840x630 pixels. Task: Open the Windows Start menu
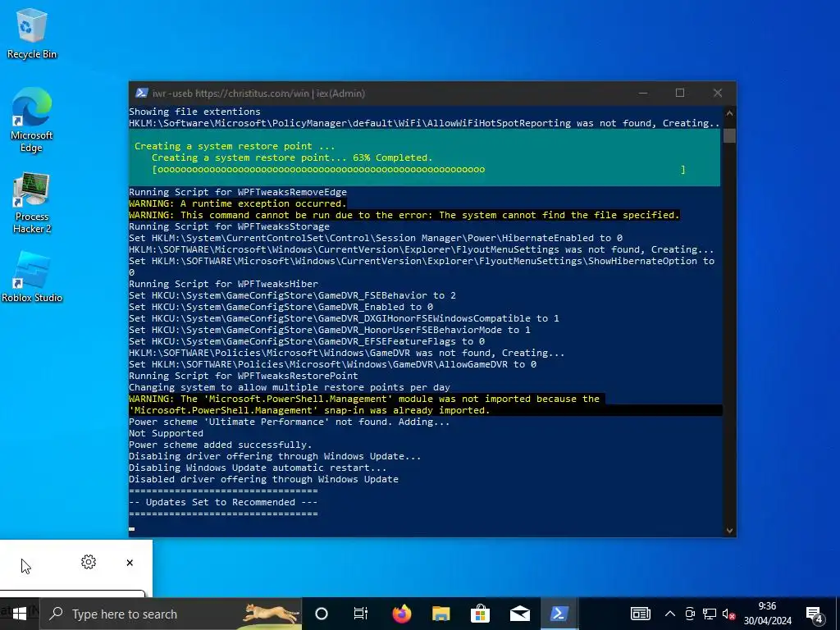pyautogui.click(x=20, y=614)
